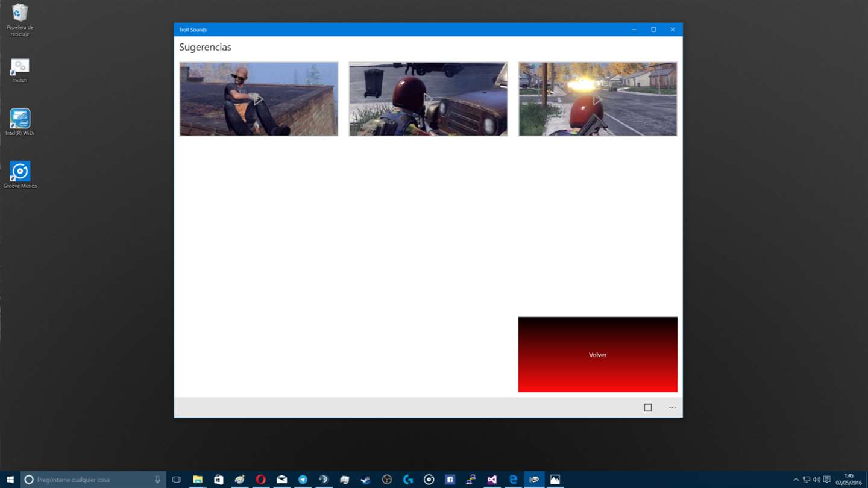Select the Papelera de reciclaje desktop icon
Screen dimensions: 868x488
[x=20, y=20]
